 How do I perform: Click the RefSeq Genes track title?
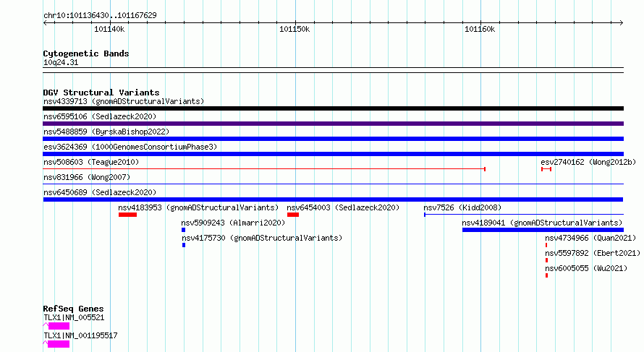[73, 309]
